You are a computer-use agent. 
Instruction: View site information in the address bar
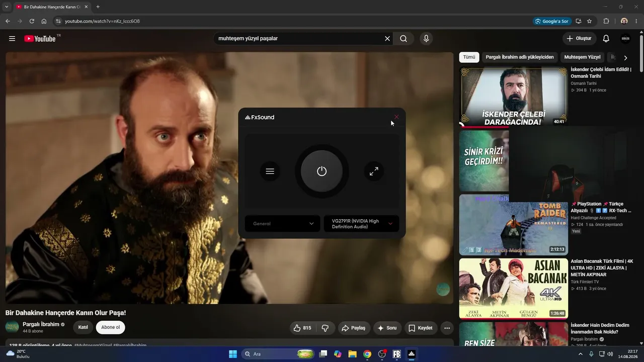pos(58,21)
